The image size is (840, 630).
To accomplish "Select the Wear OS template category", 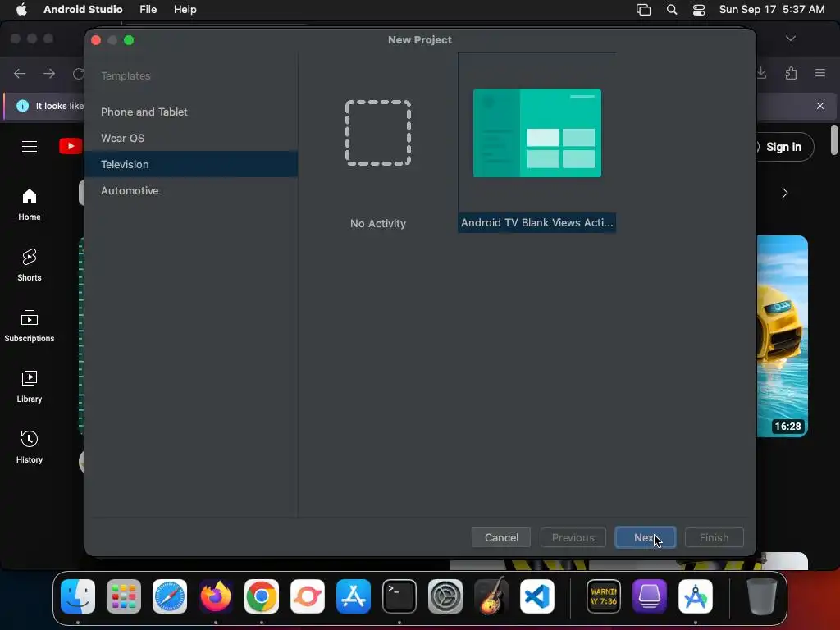I will coord(191,138).
